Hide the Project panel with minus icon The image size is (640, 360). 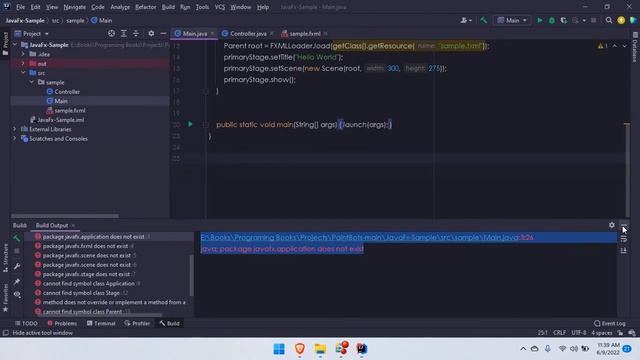point(163,33)
